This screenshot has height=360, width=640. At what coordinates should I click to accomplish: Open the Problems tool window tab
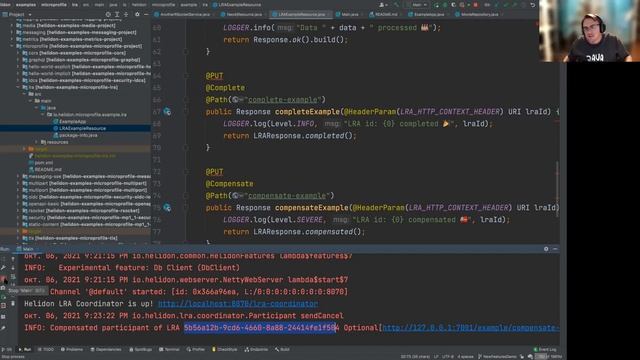click(72, 349)
